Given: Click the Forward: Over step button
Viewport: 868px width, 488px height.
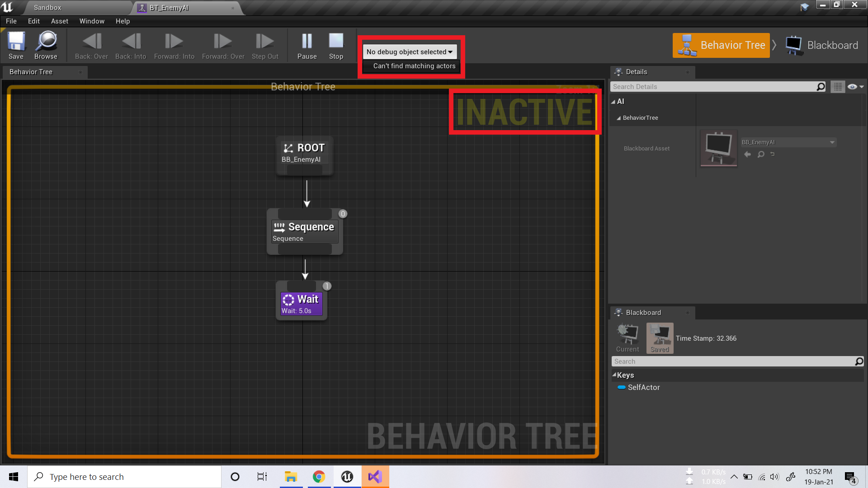Looking at the screenshot, I should pos(223,45).
